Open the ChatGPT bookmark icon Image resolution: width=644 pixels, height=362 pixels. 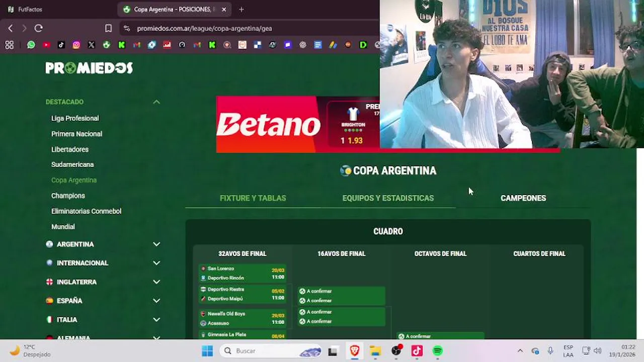coord(303,45)
